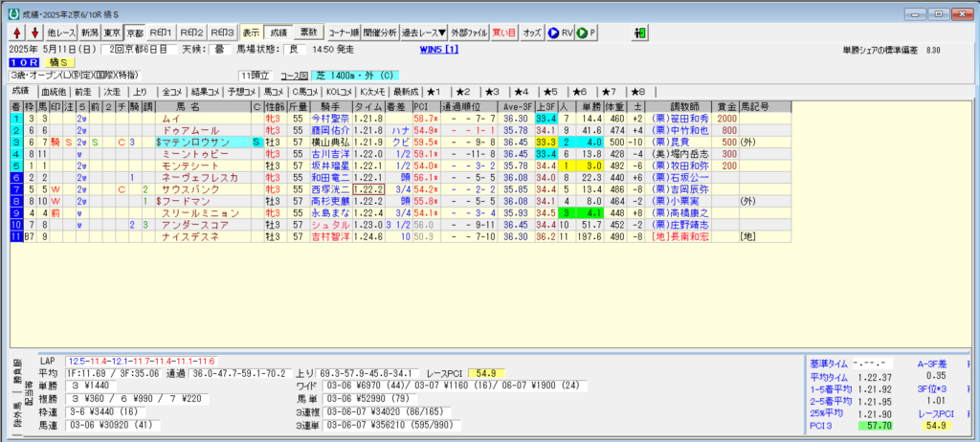980x442 pixels.
Task: Switch to the 次走 tab
Action: pos(112,92)
